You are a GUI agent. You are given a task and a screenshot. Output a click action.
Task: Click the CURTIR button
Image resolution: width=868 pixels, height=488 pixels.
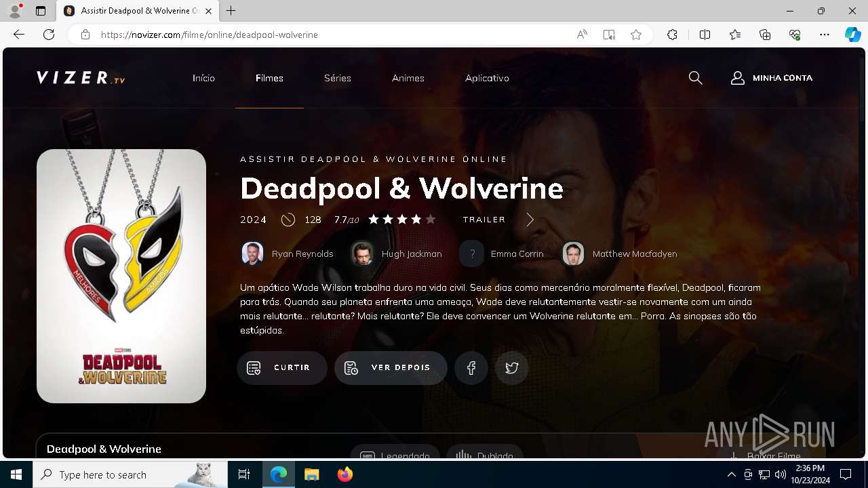pyautogui.click(x=282, y=368)
